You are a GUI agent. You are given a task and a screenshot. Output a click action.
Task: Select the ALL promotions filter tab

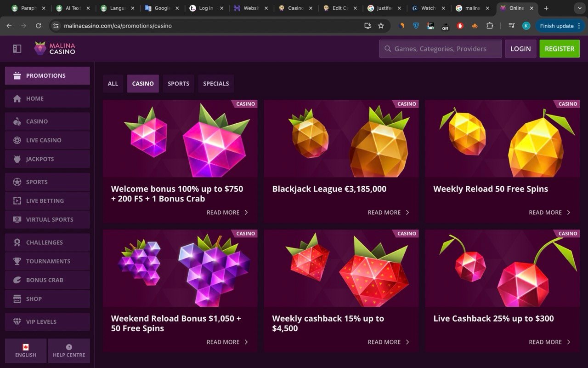[113, 84]
